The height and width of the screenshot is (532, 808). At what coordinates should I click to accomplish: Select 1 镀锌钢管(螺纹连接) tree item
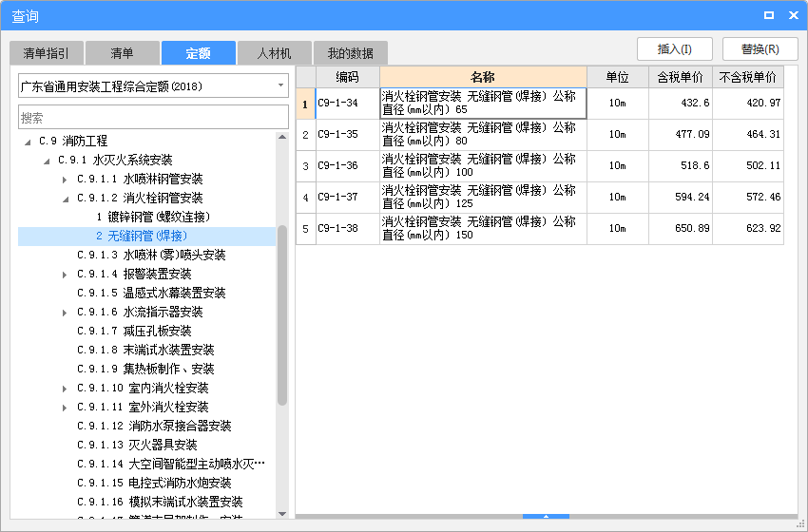(x=153, y=217)
